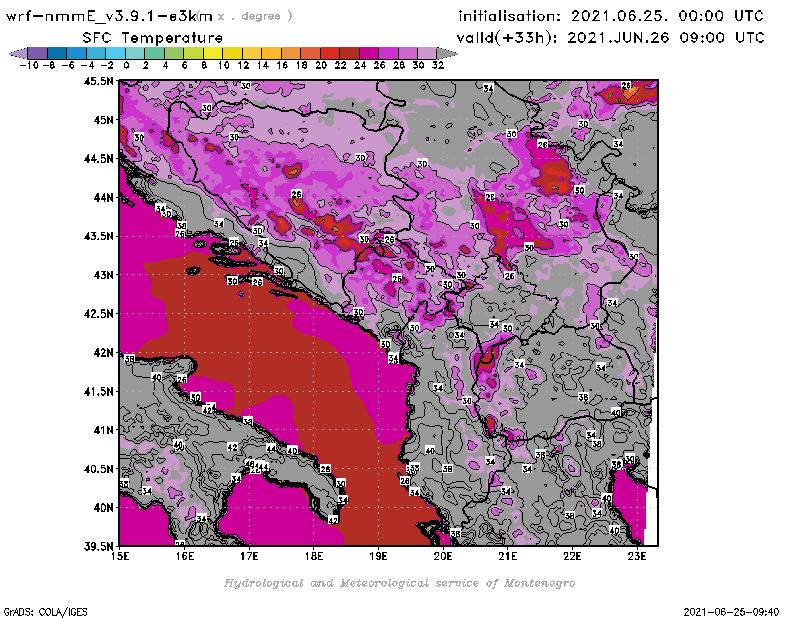Click the 40N latitude axis label
Viewport: 800px width, 618px height.
(x=104, y=508)
